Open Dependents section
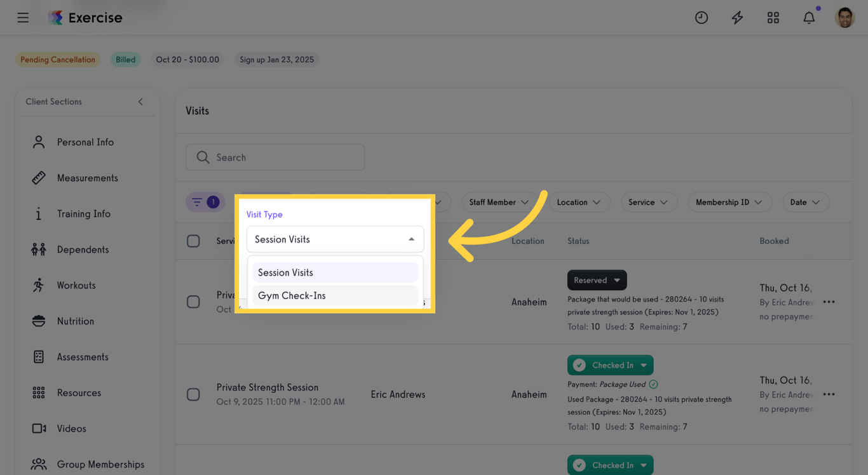Screen dimensions: 868x475 pyautogui.click(x=83, y=250)
